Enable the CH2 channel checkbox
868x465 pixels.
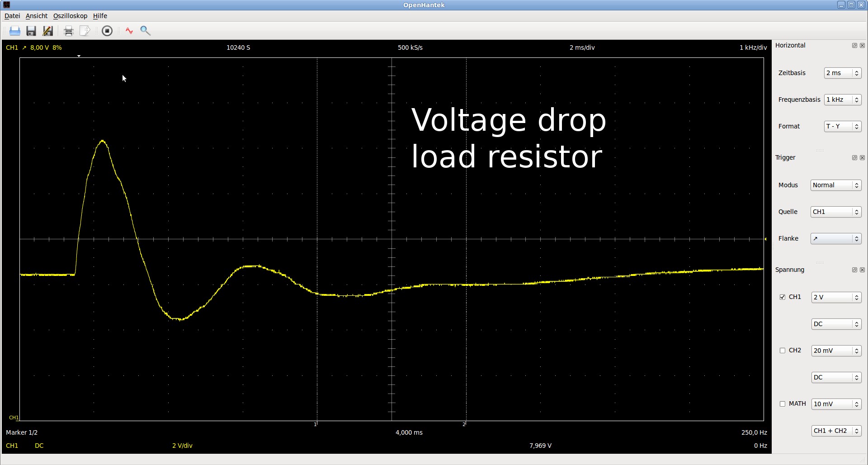[783, 351]
